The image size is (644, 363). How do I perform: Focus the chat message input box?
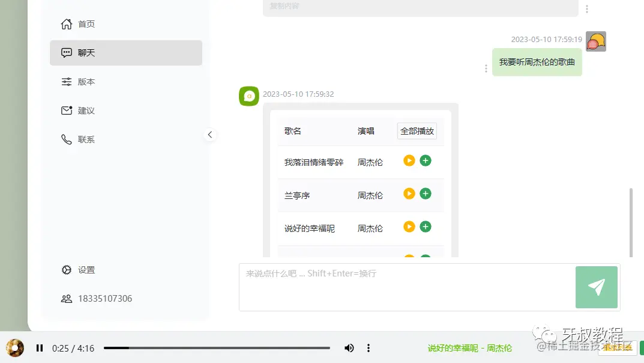click(x=407, y=287)
